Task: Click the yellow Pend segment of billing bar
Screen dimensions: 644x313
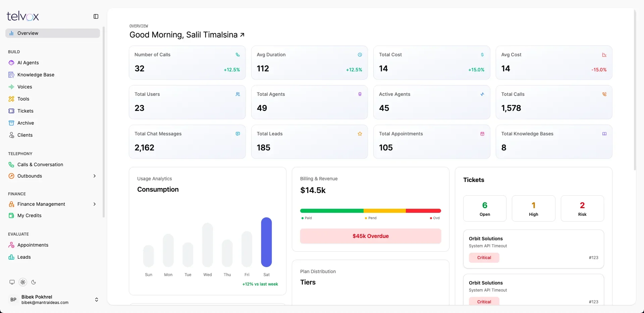Action: (385, 211)
